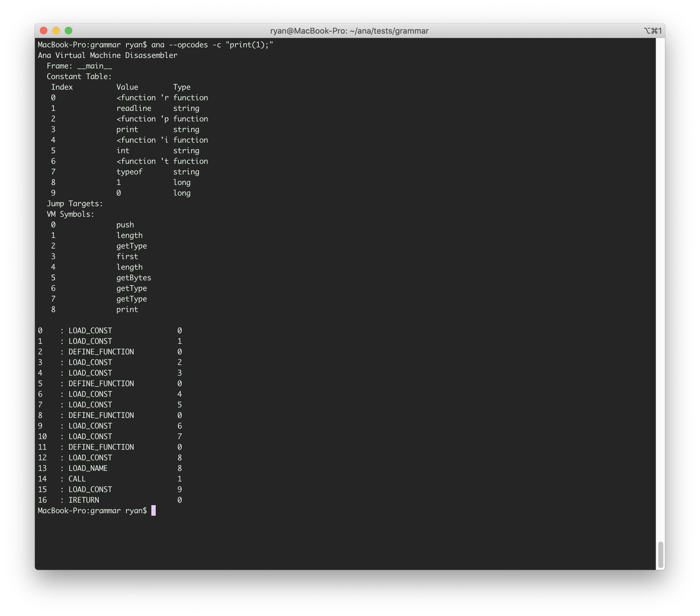Click the function type of constant 6
This screenshot has width=700, height=616.
click(x=191, y=162)
